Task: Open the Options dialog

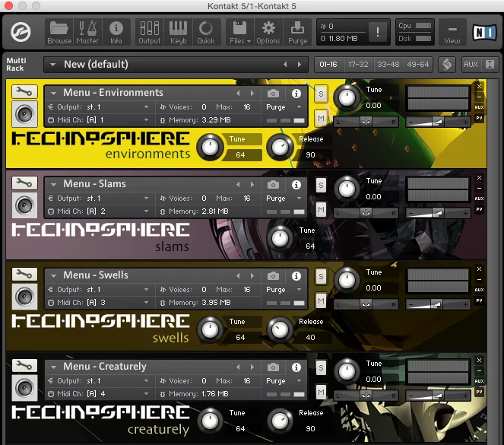Action: tap(268, 32)
